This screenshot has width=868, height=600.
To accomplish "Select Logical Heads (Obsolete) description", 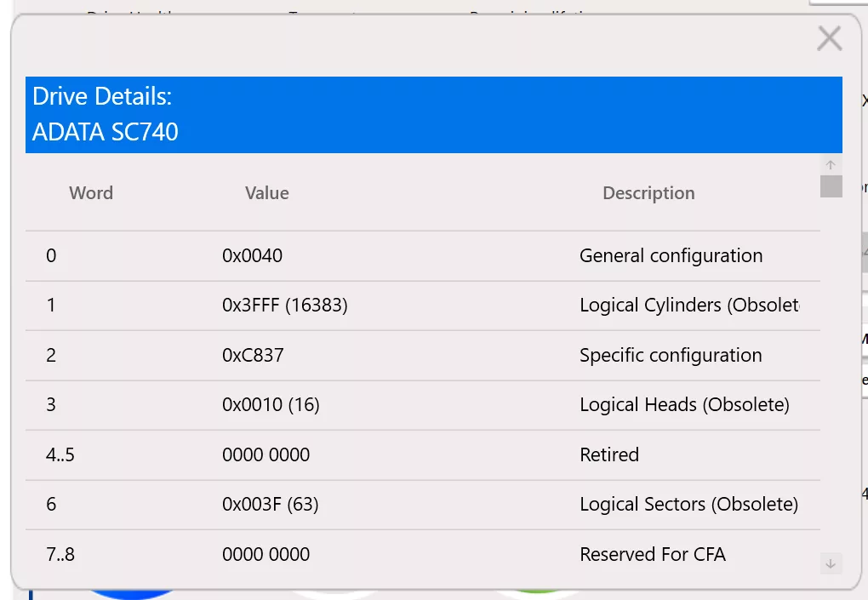I will 685,404.
